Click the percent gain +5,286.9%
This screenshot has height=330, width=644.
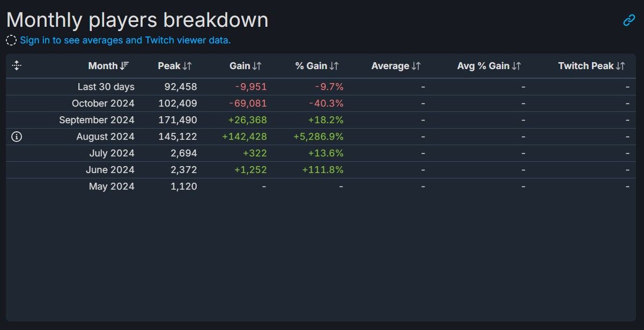(319, 137)
